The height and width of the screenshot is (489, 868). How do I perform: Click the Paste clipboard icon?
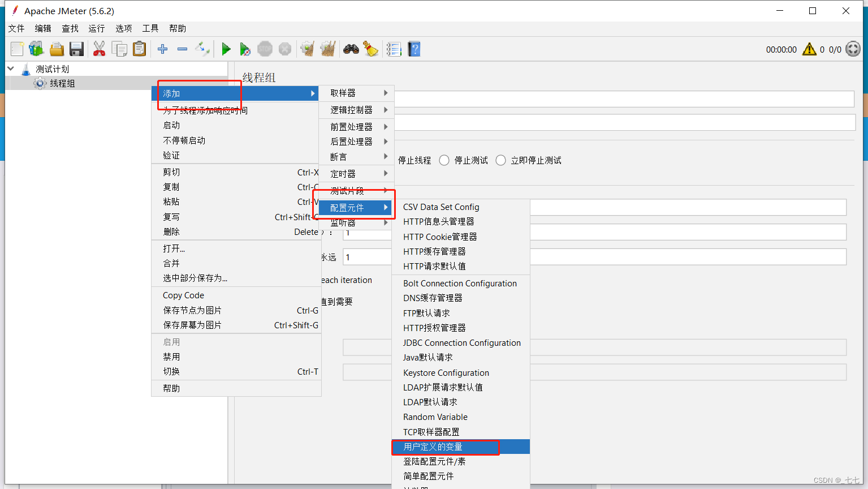139,49
